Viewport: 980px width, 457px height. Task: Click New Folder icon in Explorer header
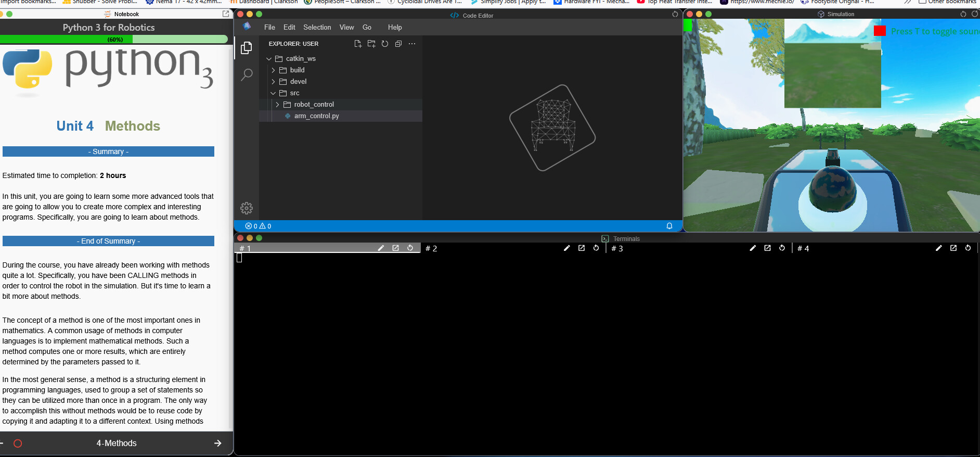371,44
